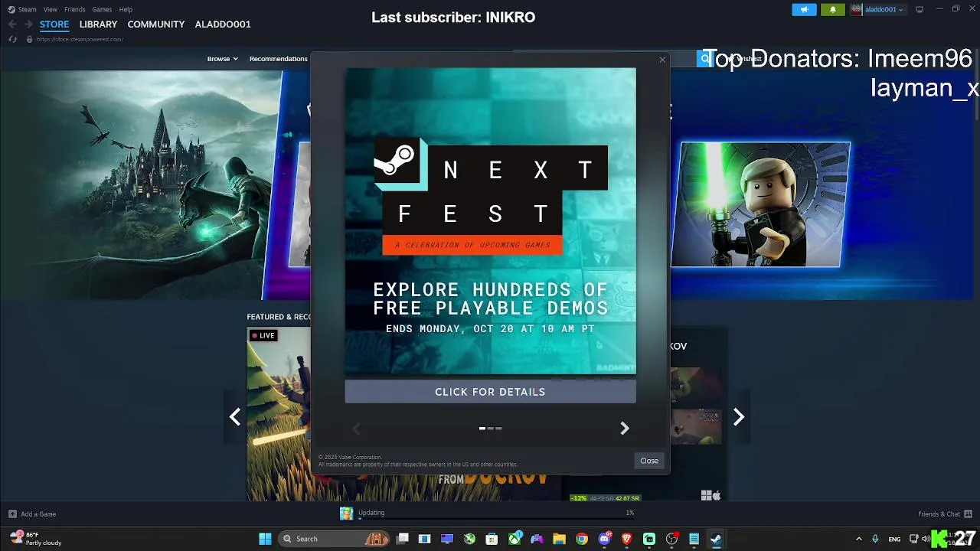The height and width of the screenshot is (551, 980).
Task: Open File Explorer from taskbar
Action: click(x=559, y=539)
